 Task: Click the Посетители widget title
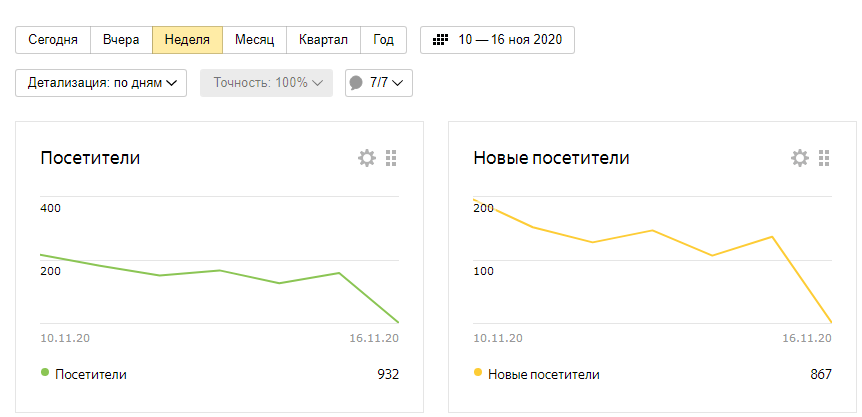click(90, 158)
